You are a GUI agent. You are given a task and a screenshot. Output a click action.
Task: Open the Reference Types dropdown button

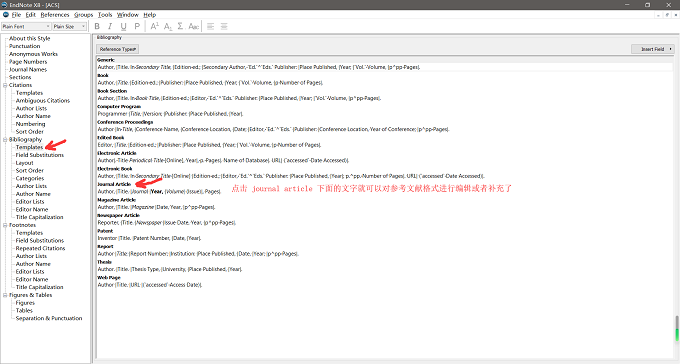118,49
